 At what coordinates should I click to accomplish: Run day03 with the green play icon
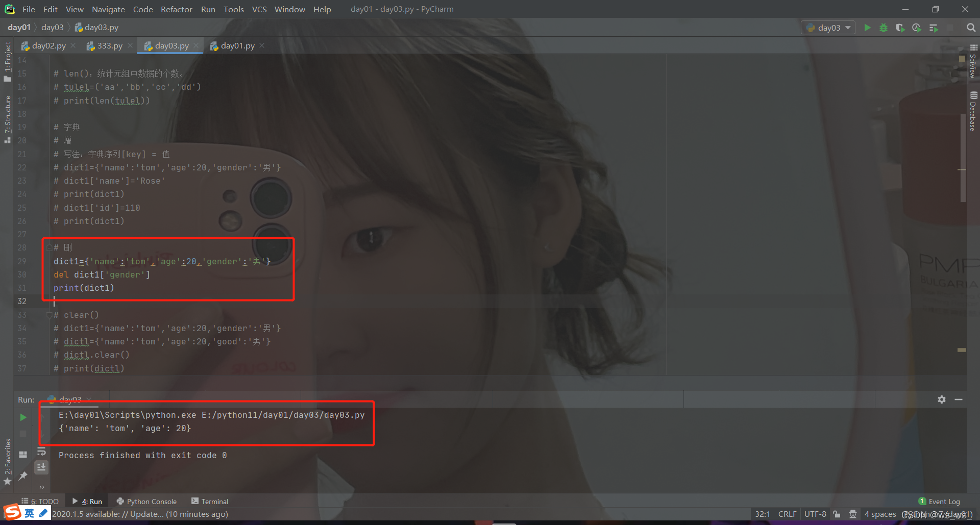click(867, 28)
